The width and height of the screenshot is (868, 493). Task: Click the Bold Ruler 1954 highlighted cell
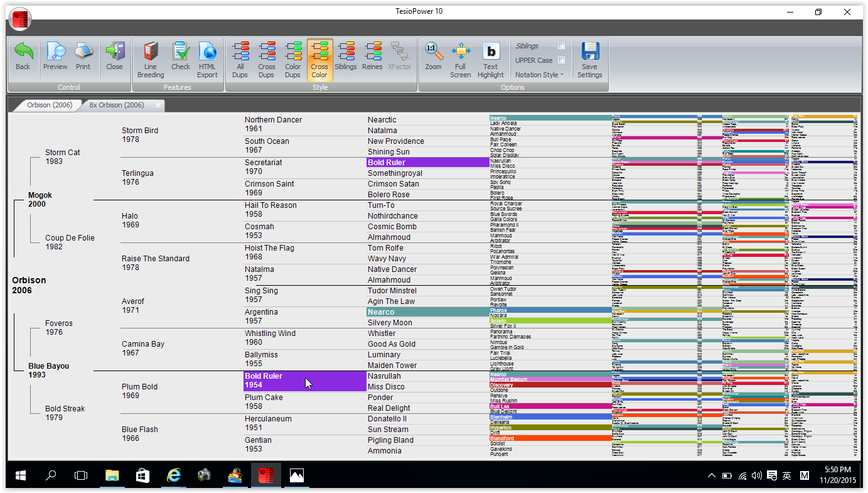coord(304,381)
